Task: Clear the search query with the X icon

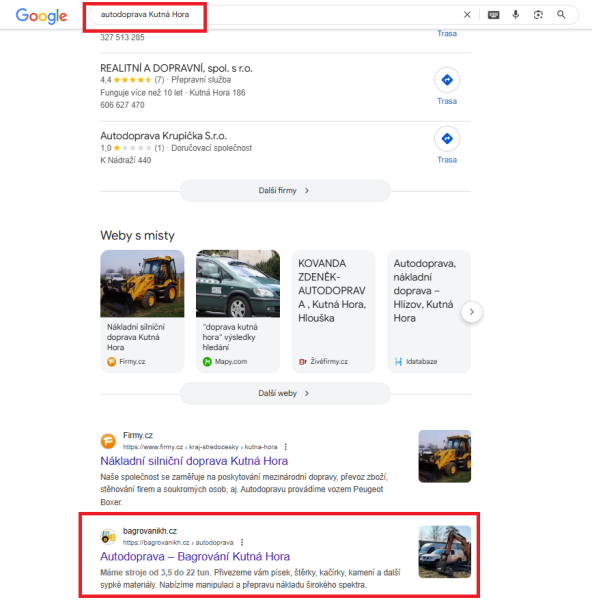Action: coord(467,15)
